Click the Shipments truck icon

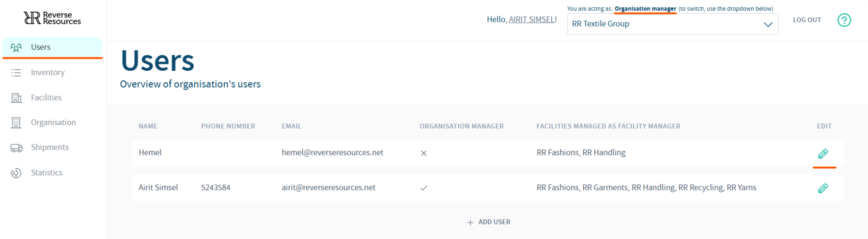[16, 148]
